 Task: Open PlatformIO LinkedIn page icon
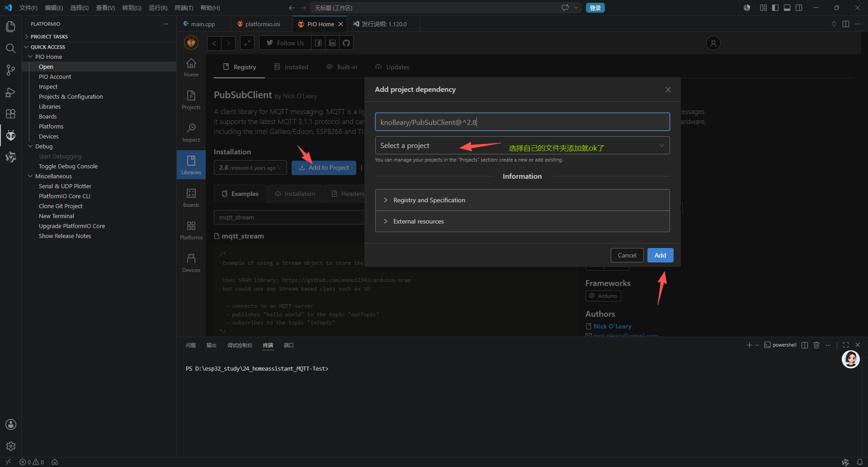click(332, 43)
